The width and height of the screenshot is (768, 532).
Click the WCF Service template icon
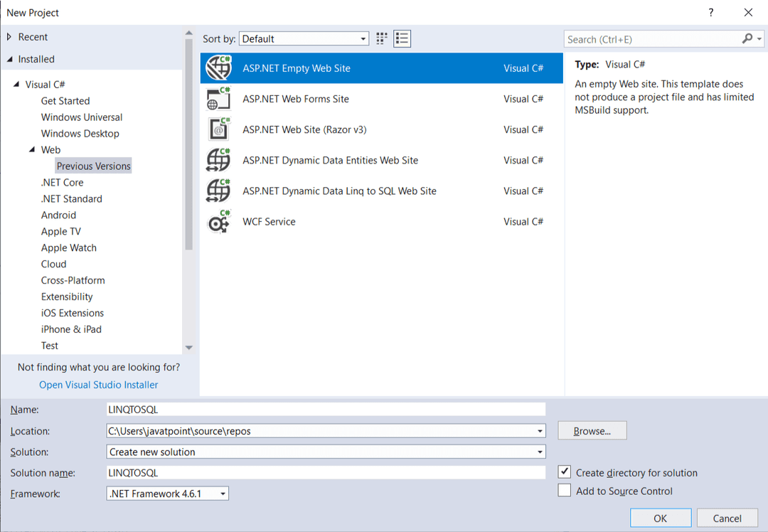coord(218,222)
